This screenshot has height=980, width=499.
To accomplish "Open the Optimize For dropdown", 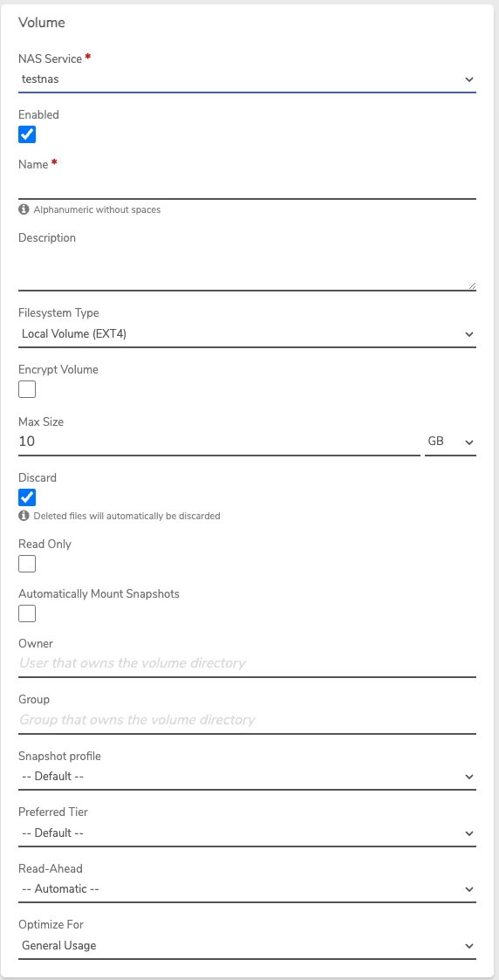I will (x=247, y=946).
